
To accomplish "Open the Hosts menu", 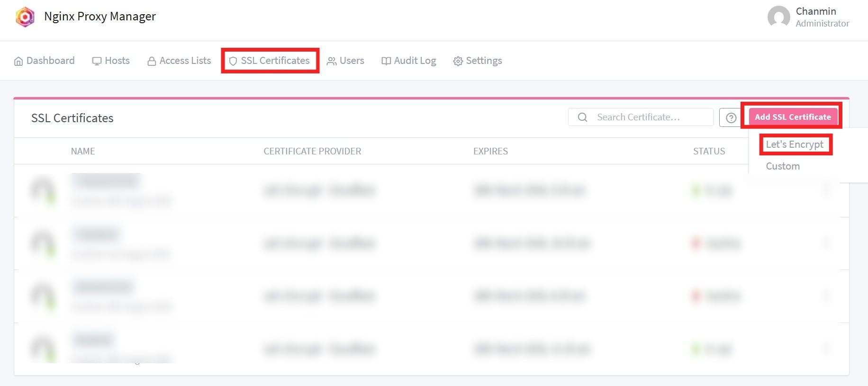I will point(111,61).
